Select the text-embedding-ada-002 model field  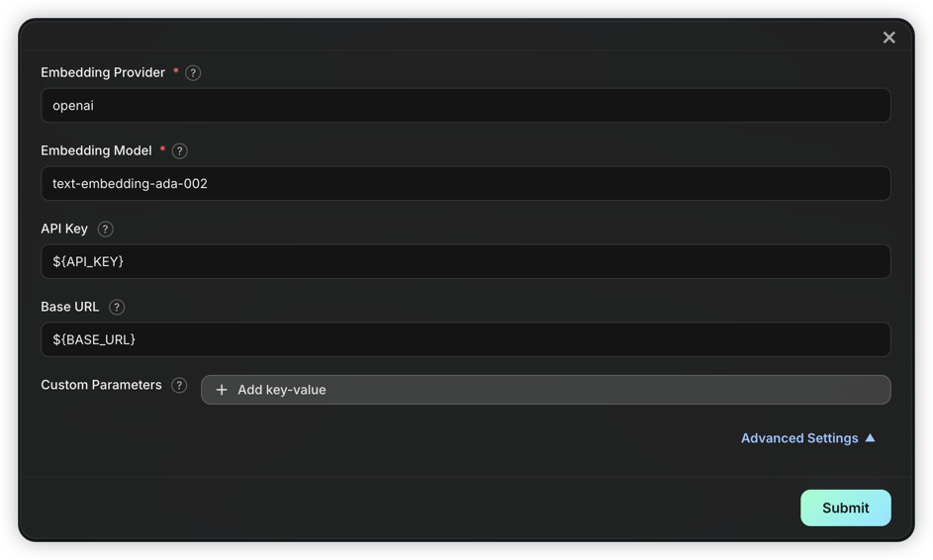[x=465, y=183]
